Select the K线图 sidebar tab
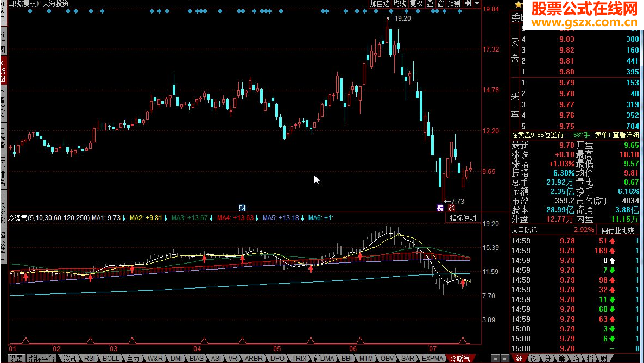 [3, 71]
